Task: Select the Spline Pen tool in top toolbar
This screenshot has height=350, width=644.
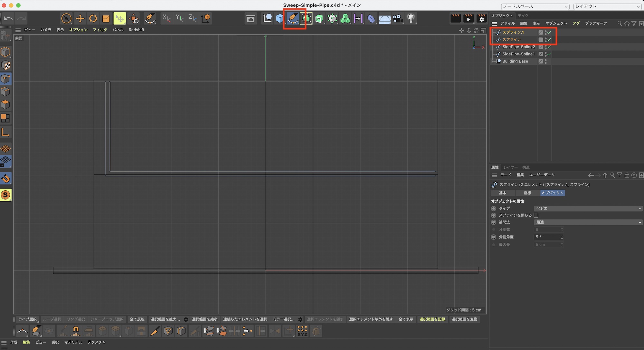Action: tap(293, 18)
